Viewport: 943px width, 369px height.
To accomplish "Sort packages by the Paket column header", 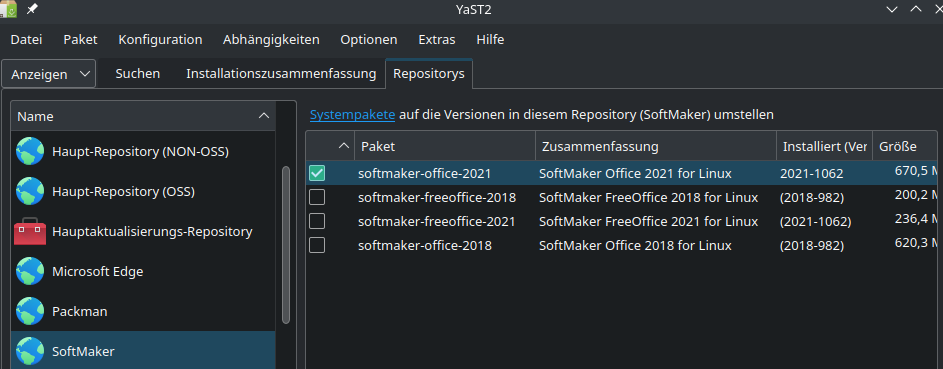I will [445, 146].
